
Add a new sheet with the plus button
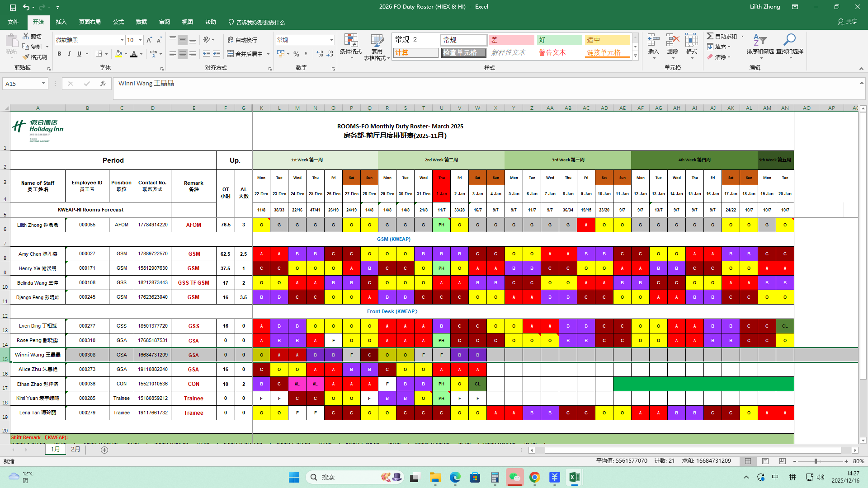(104, 450)
